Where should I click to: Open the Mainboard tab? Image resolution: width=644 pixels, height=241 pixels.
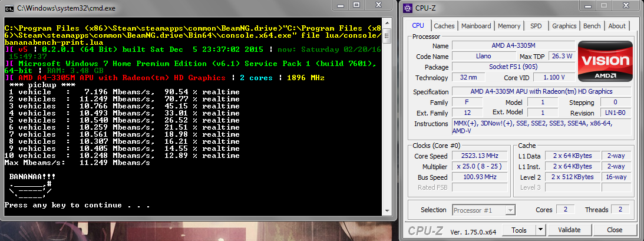pyautogui.click(x=476, y=26)
